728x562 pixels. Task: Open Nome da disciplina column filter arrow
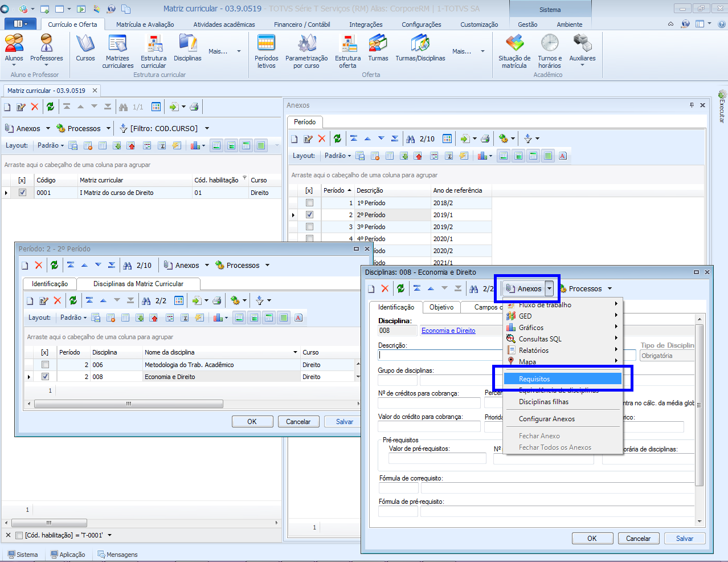(295, 352)
